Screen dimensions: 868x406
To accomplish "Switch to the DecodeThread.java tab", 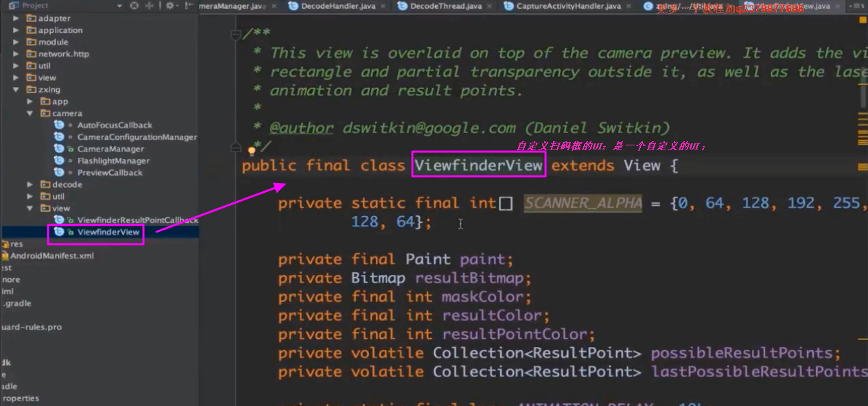I will pyautogui.click(x=446, y=6).
